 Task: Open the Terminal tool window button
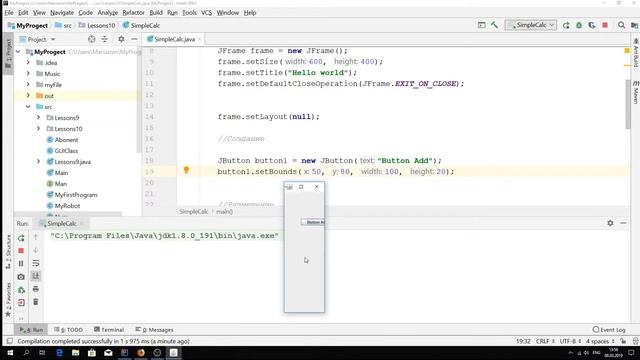pos(109,329)
